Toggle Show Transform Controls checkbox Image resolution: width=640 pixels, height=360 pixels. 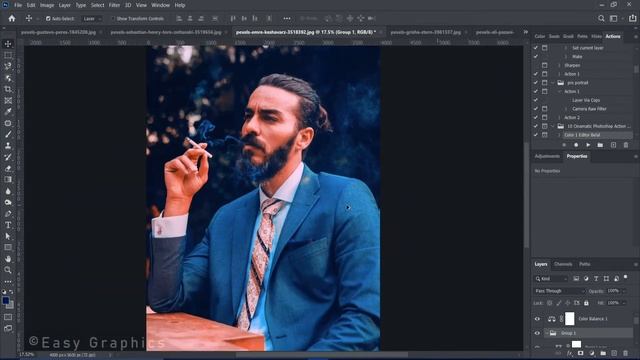click(113, 19)
